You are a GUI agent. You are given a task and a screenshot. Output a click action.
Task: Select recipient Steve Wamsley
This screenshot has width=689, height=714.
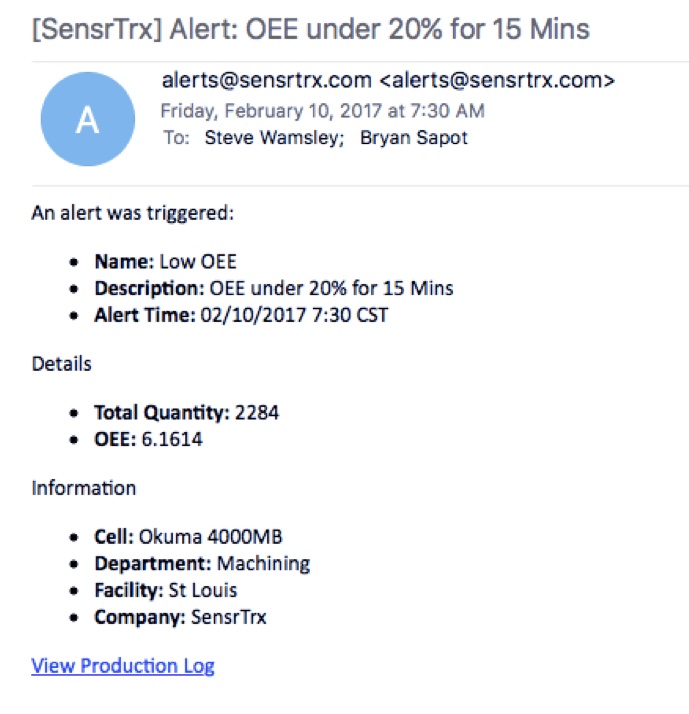tap(269, 138)
